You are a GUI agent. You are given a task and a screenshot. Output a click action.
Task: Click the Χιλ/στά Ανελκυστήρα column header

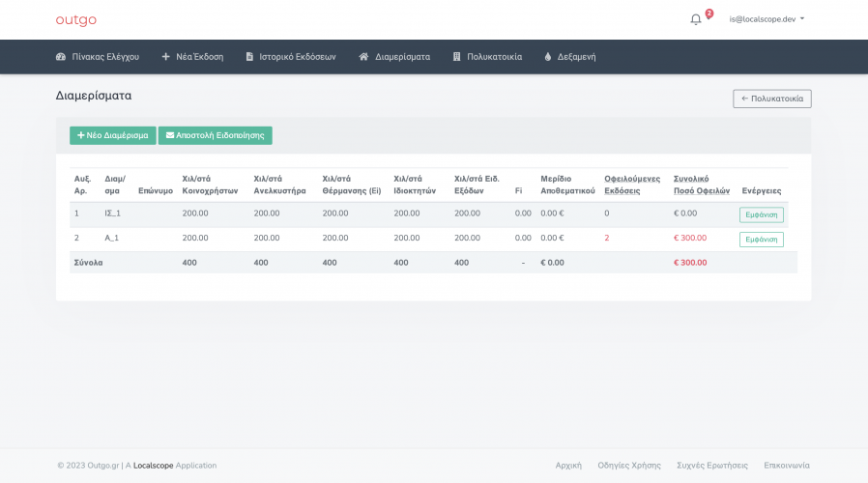click(279, 185)
